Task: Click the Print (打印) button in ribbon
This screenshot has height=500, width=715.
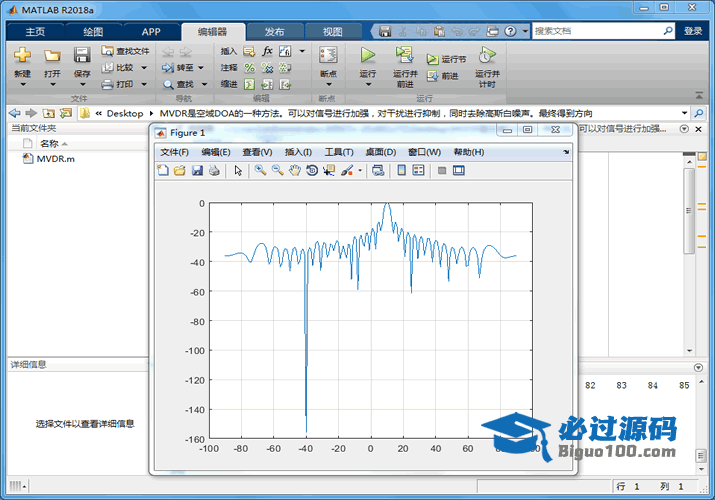Action: [118, 84]
